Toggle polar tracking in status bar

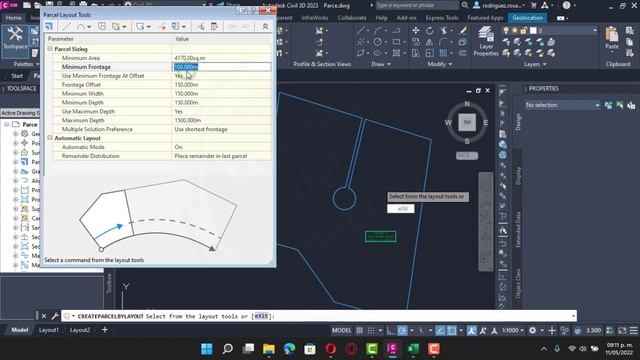click(402, 330)
